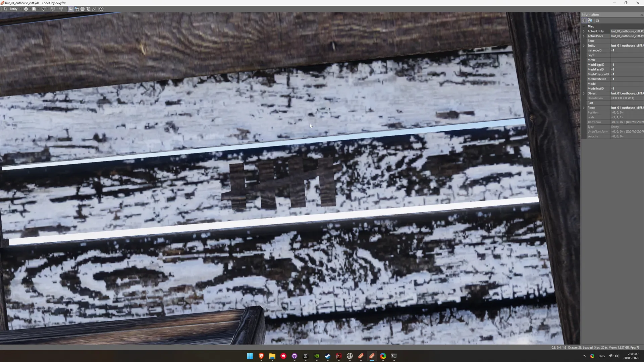Click the property pages icon
This screenshot has width=644, height=362.
pyautogui.click(x=597, y=20)
